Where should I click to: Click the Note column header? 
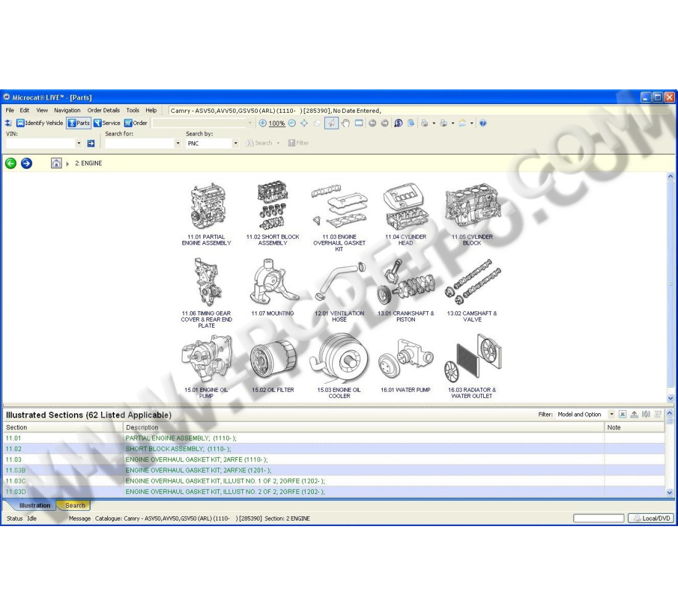634,428
